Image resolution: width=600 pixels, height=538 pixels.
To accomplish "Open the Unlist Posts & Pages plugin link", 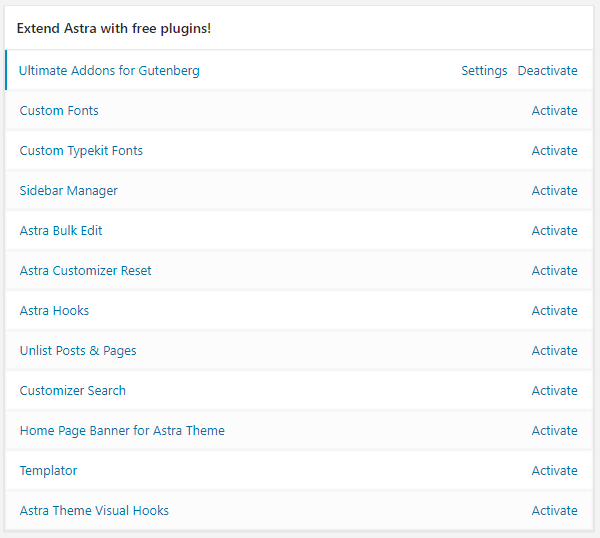I will (78, 351).
